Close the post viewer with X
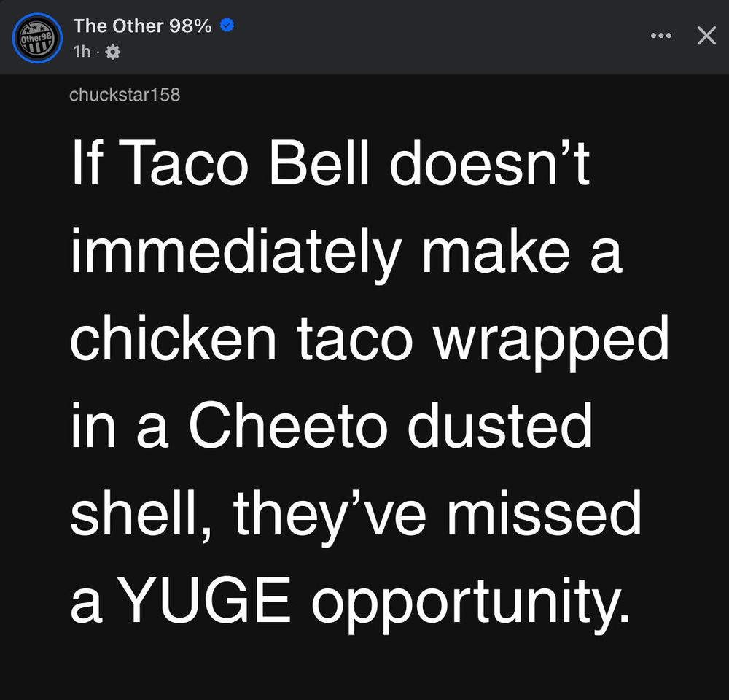Image resolution: width=729 pixels, height=700 pixels. pos(706,35)
